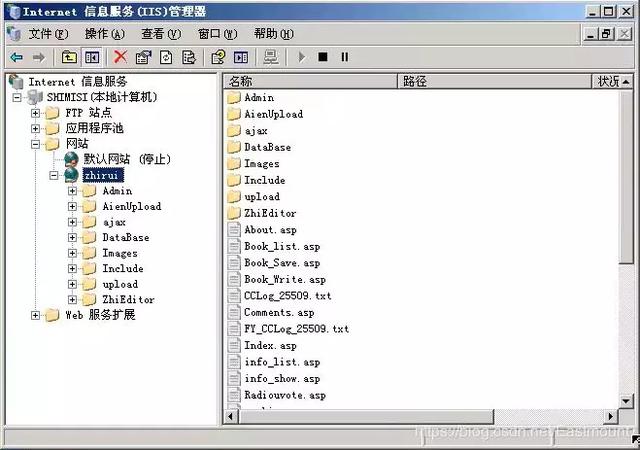Click the Back arrow toolbar icon
Viewport: 640px width, 450px height.
pos(17,57)
